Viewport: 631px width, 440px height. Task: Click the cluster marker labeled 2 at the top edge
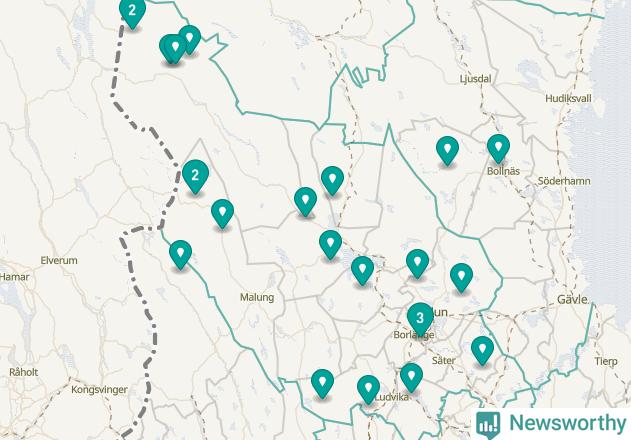132,12
